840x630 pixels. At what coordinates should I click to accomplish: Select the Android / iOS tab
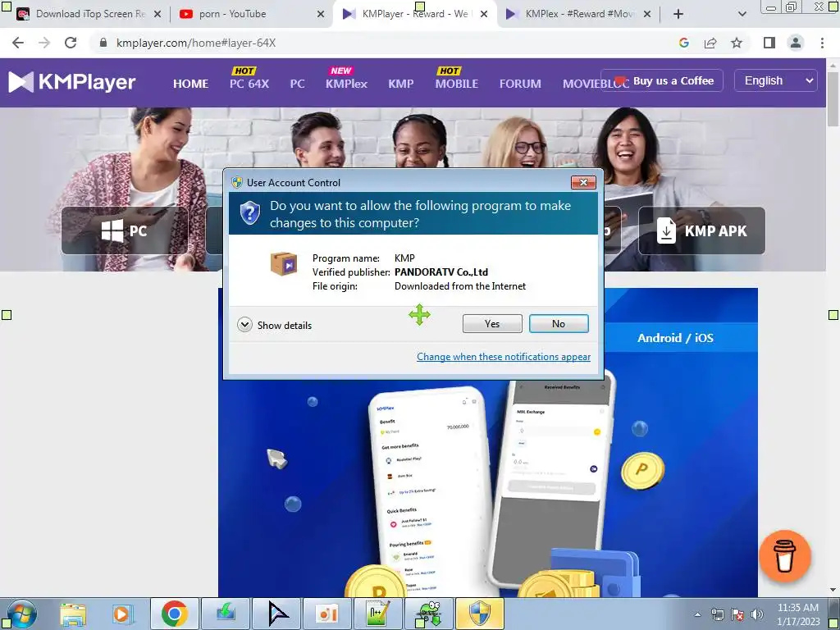(x=675, y=338)
